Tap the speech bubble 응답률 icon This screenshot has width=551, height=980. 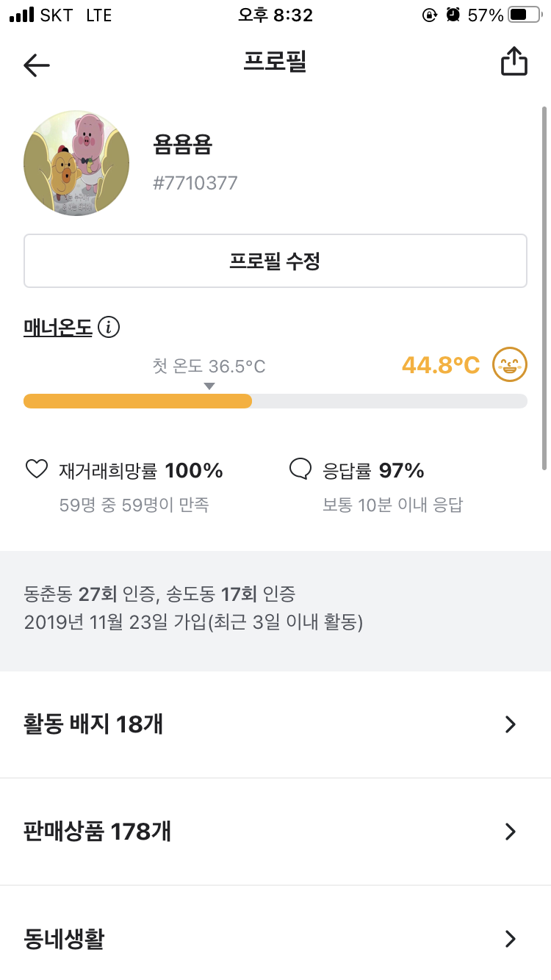(x=301, y=469)
